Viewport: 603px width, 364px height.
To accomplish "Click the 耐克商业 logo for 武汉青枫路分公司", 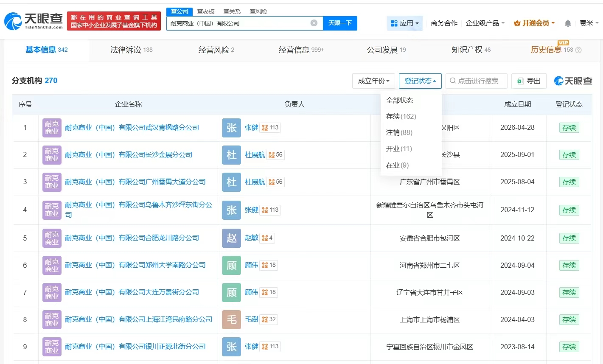I will [52, 128].
